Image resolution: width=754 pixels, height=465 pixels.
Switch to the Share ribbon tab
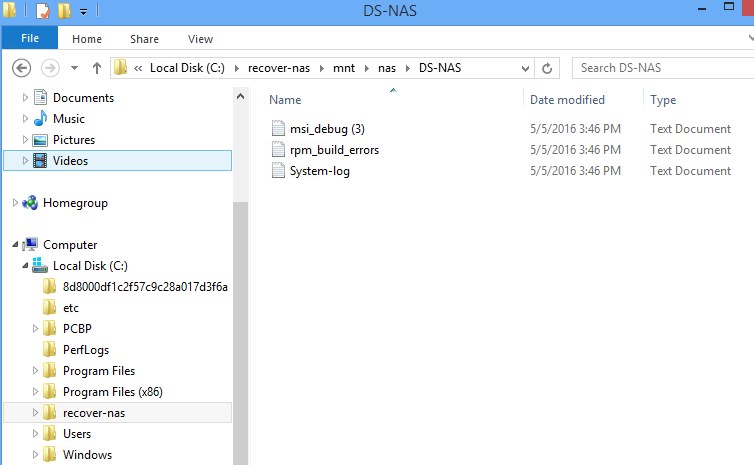pos(144,39)
